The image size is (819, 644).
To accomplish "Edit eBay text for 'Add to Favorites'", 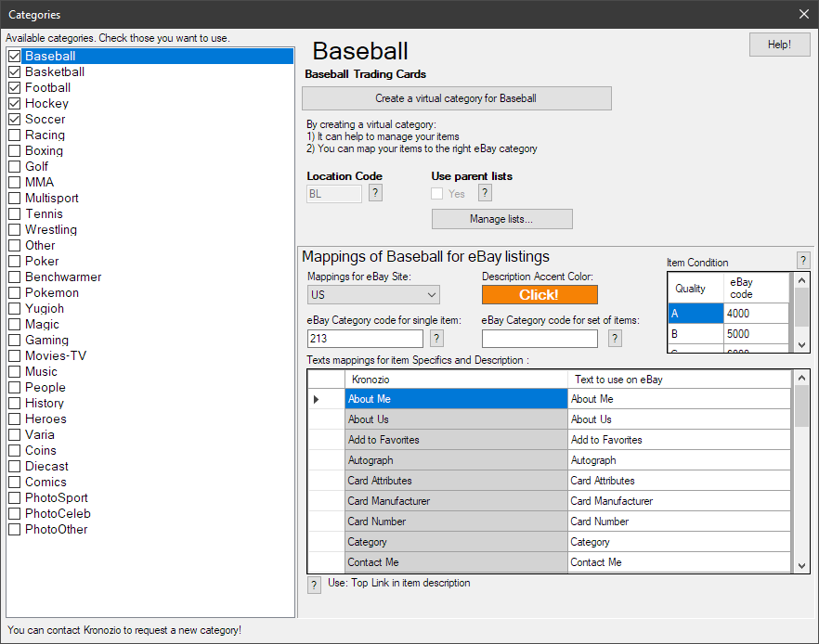I will click(679, 440).
